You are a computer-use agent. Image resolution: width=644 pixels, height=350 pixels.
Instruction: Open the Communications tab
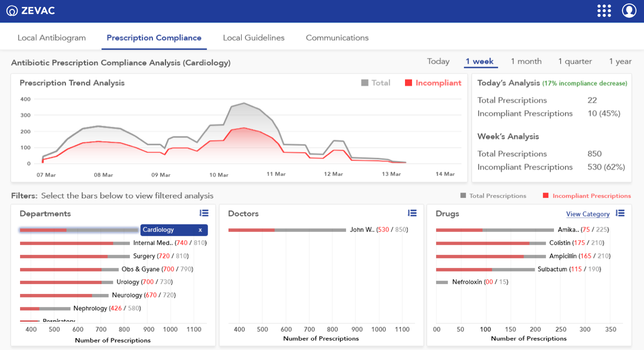click(x=337, y=38)
